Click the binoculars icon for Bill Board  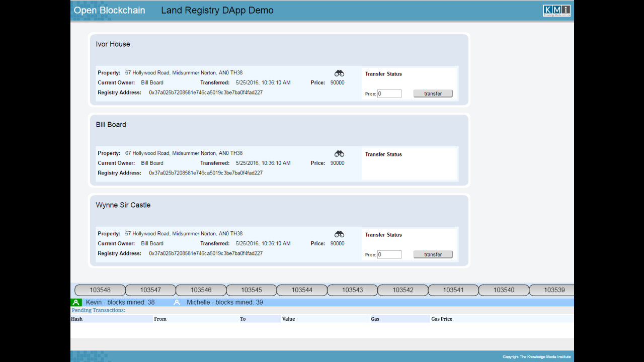[339, 153]
